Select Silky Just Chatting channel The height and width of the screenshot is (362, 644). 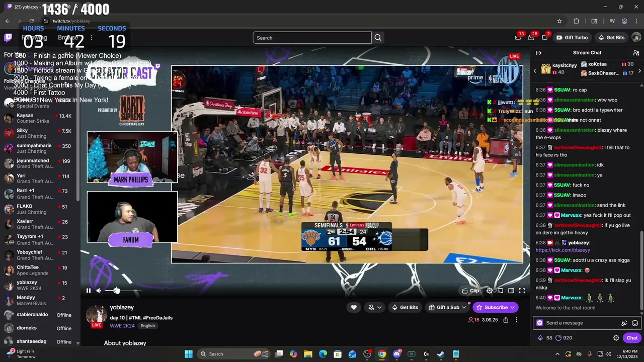click(x=39, y=133)
